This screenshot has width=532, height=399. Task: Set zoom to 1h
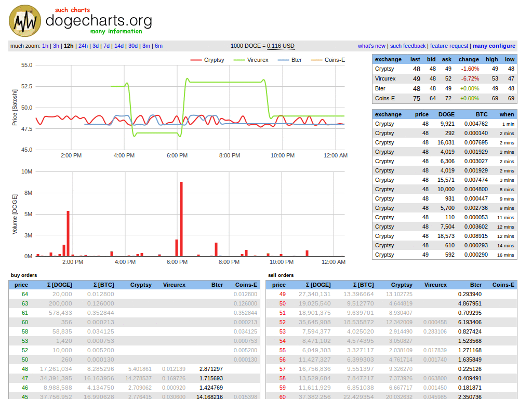pos(45,46)
